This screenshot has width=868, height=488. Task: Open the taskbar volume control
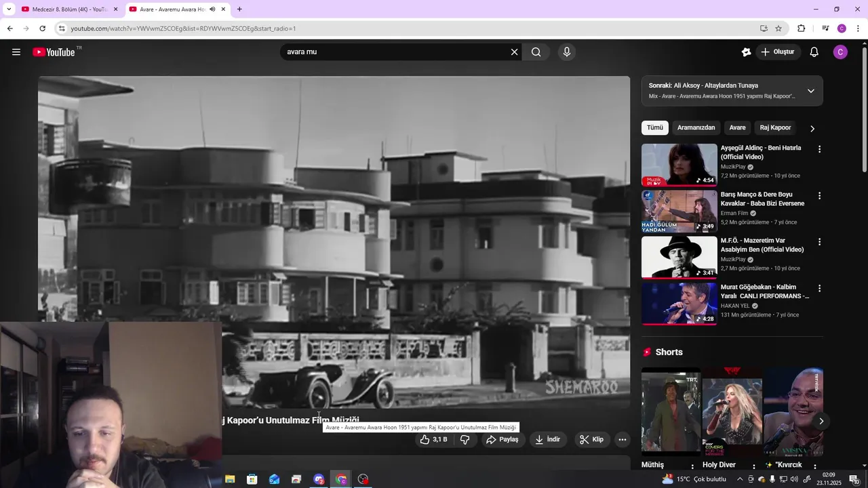(x=794, y=479)
